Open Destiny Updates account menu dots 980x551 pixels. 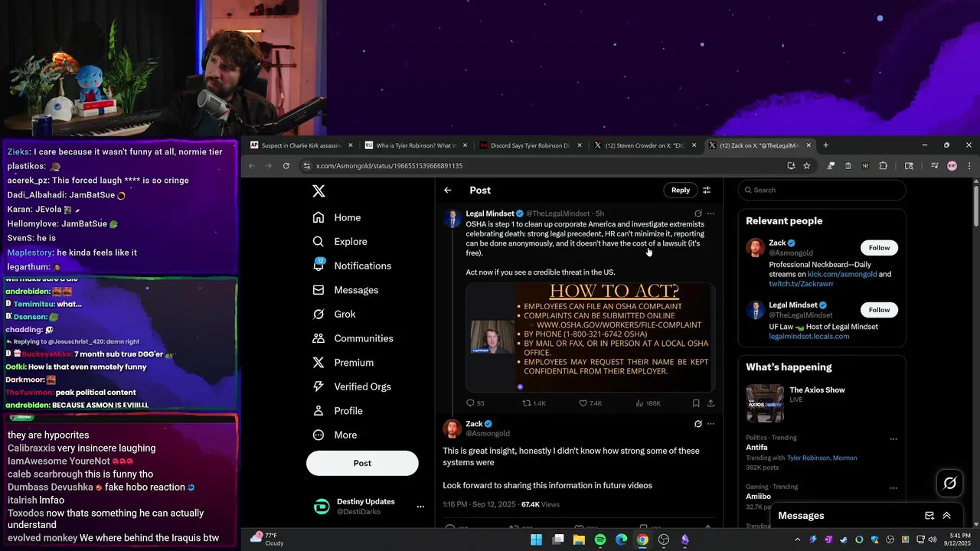click(420, 507)
